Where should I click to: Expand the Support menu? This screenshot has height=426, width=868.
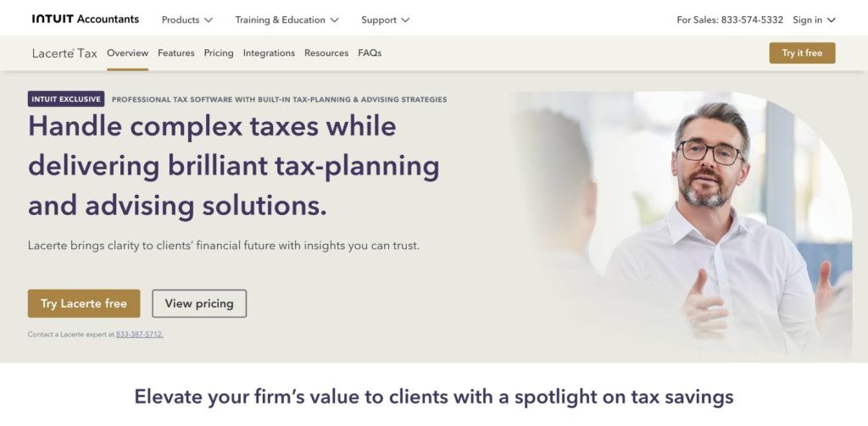pyautogui.click(x=385, y=19)
